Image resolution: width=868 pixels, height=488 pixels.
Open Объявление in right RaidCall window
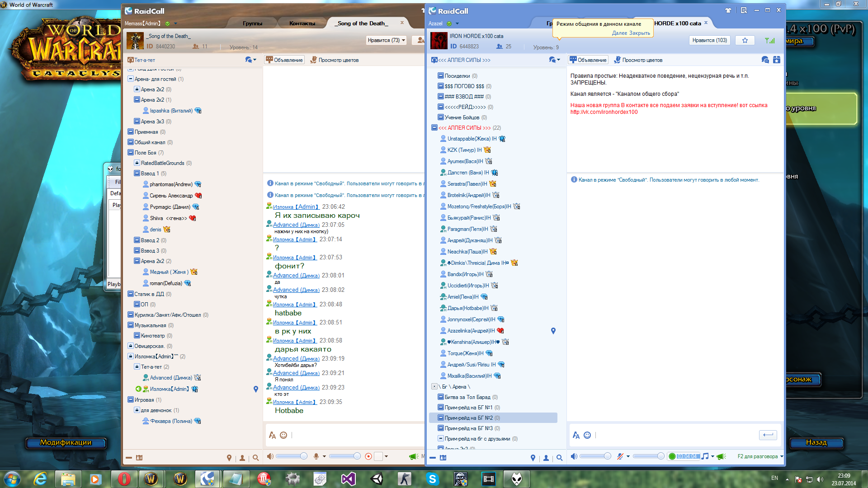[x=588, y=60]
